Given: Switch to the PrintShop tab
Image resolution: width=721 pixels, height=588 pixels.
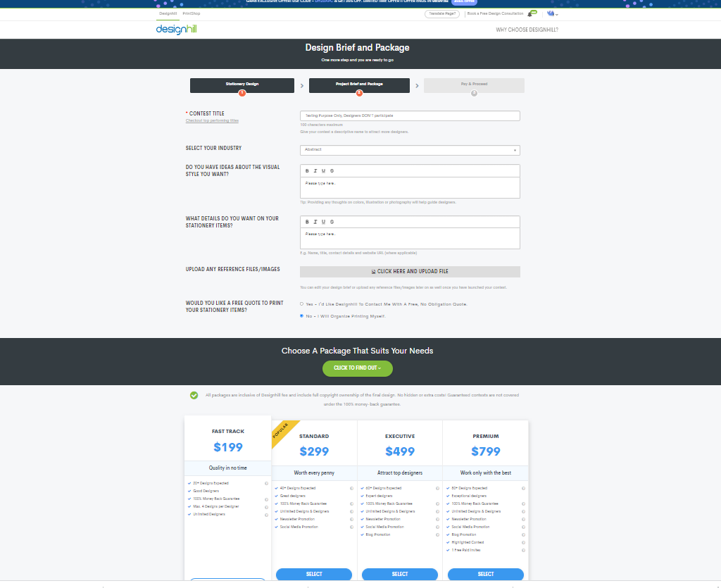Looking at the screenshot, I should (x=192, y=14).
